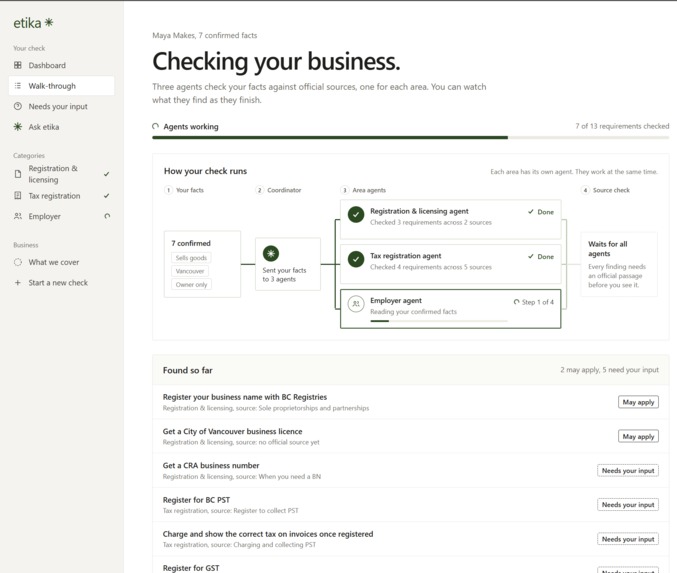Image resolution: width=677 pixels, height=573 pixels.
Task: Click the plus icon beside Start a new check
Action: 18,283
